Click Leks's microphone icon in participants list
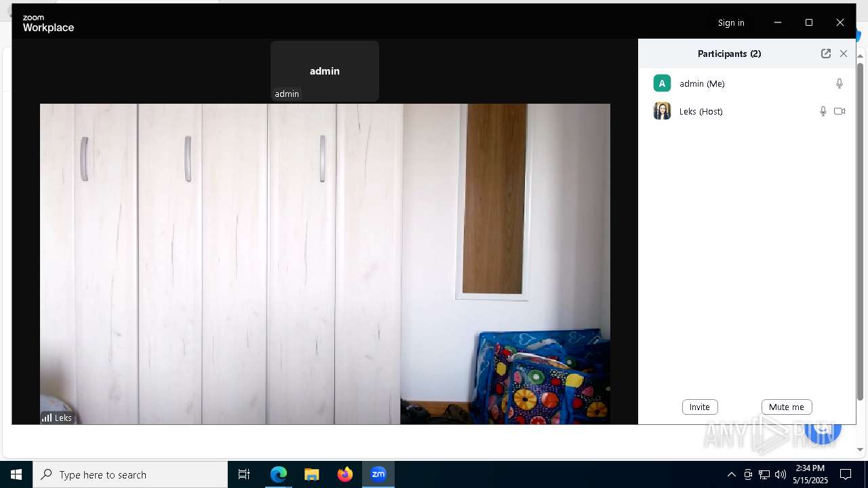This screenshot has width=868, height=488. pyautogui.click(x=823, y=111)
